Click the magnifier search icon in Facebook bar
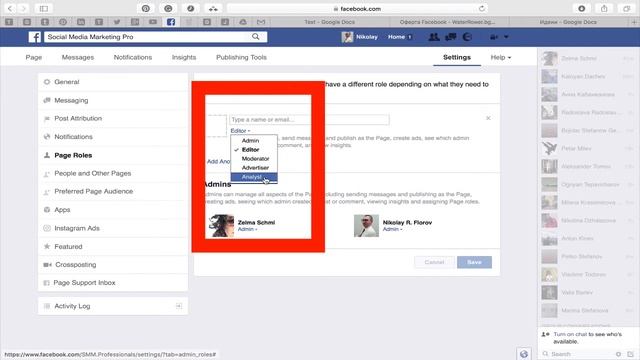 pos(256,37)
